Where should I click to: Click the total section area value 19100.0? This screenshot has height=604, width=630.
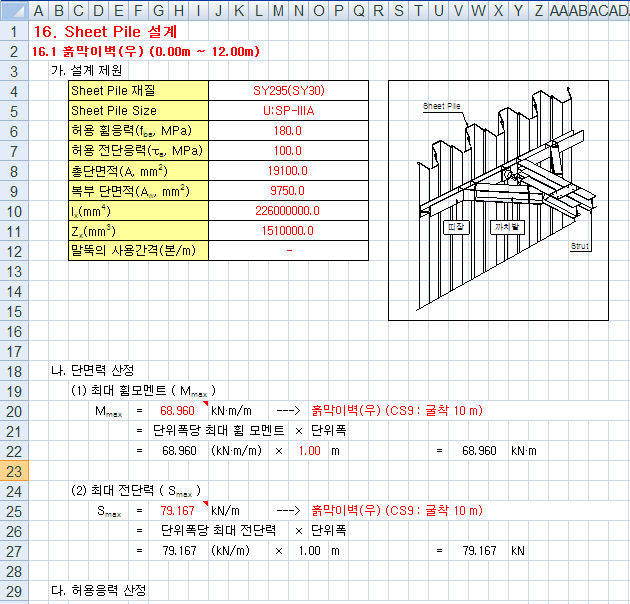[288, 170]
